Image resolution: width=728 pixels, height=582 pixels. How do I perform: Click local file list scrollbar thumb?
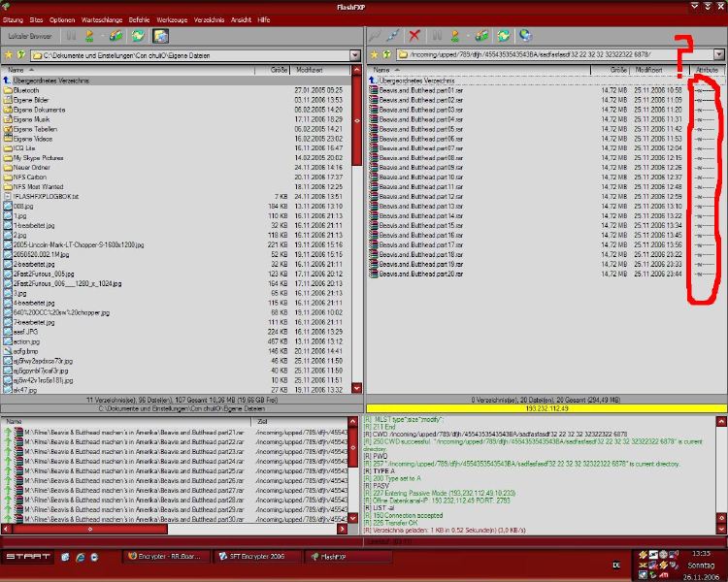coord(356,120)
